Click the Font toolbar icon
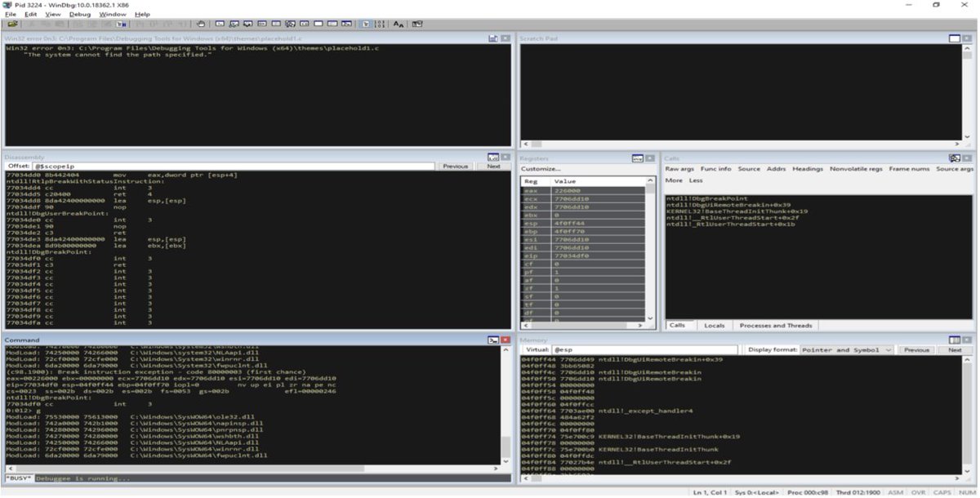Image resolution: width=980 pixels, height=498 pixels. click(398, 24)
